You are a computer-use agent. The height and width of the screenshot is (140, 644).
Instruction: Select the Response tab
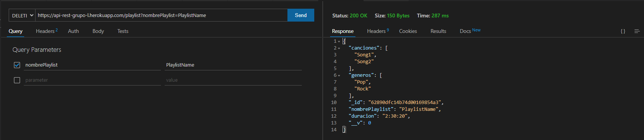(343, 31)
